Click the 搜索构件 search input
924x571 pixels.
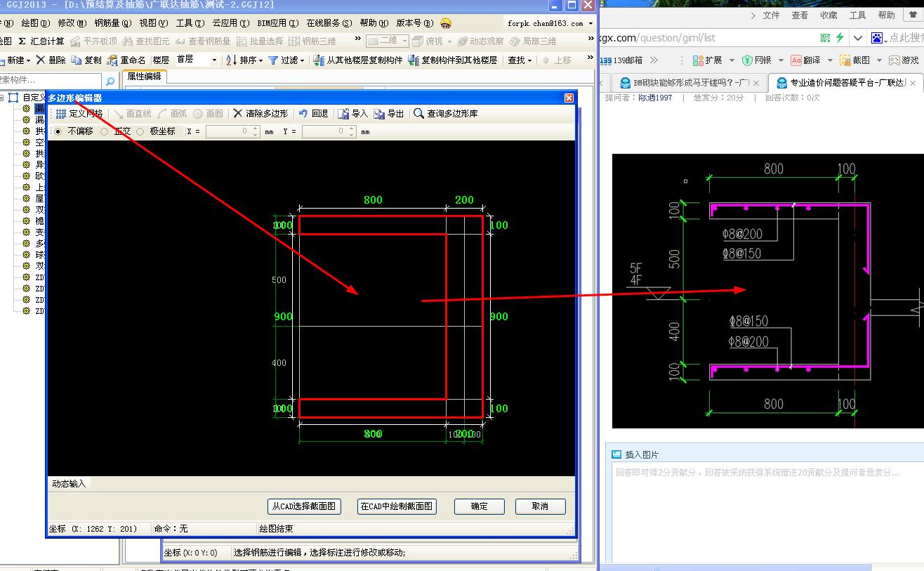[x=51, y=81]
